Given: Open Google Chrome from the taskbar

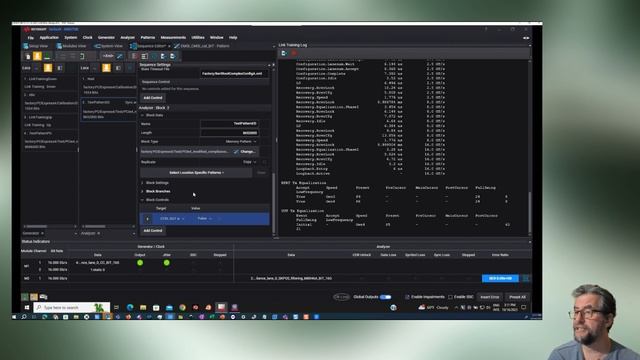Looking at the screenshot, I should coord(182,307).
